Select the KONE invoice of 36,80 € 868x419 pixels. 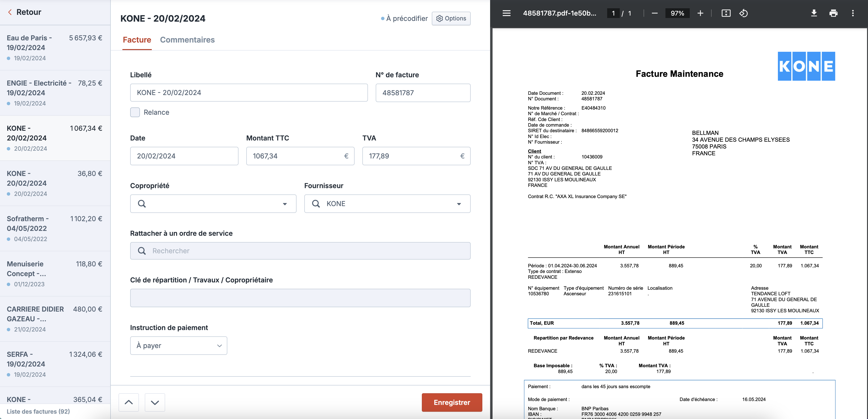point(55,183)
